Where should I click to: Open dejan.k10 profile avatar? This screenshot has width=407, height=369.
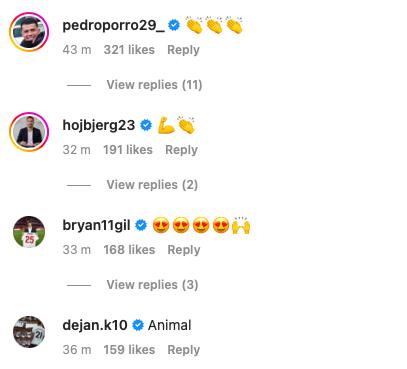click(x=29, y=332)
